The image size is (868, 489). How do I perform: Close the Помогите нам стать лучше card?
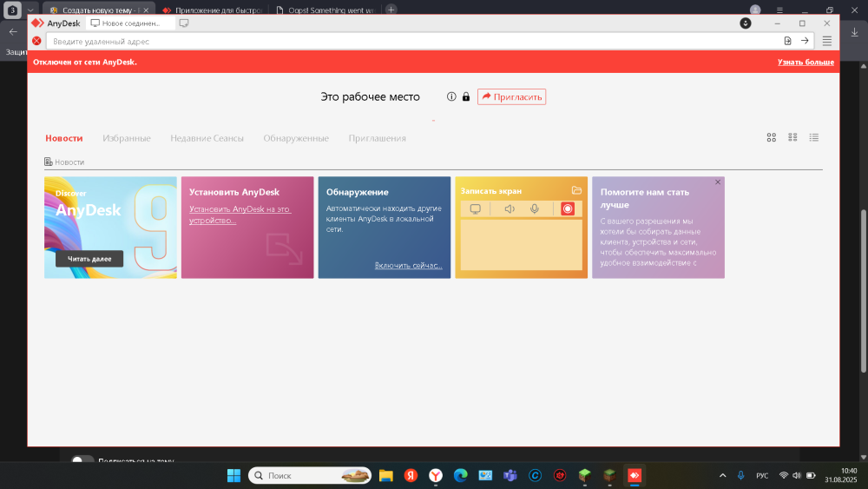(x=718, y=182)
